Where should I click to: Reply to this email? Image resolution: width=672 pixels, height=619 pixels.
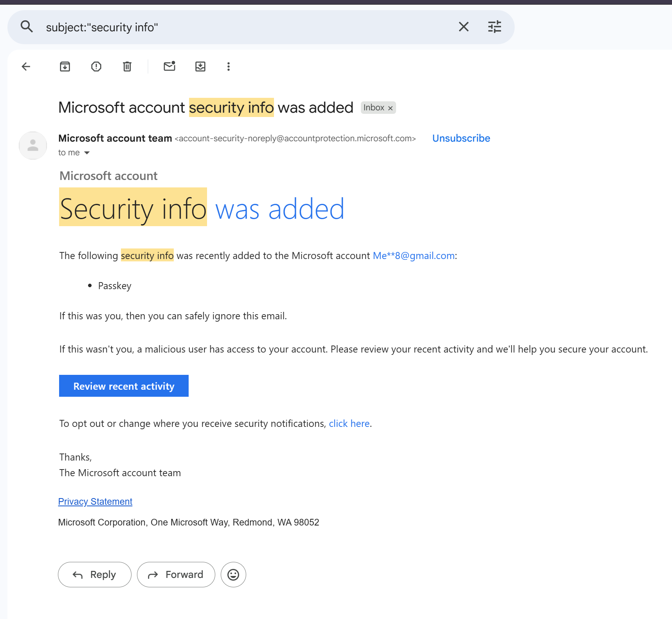point(95,574)
